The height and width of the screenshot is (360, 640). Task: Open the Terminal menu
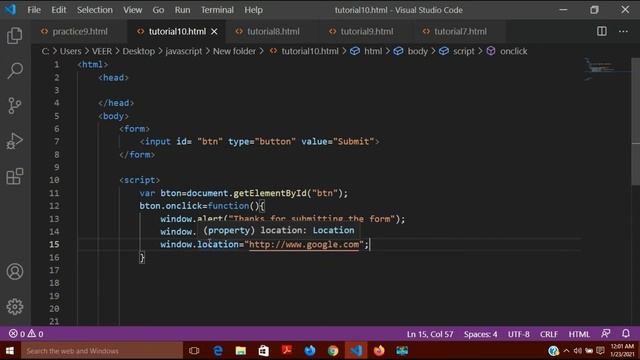pos(217,10)
